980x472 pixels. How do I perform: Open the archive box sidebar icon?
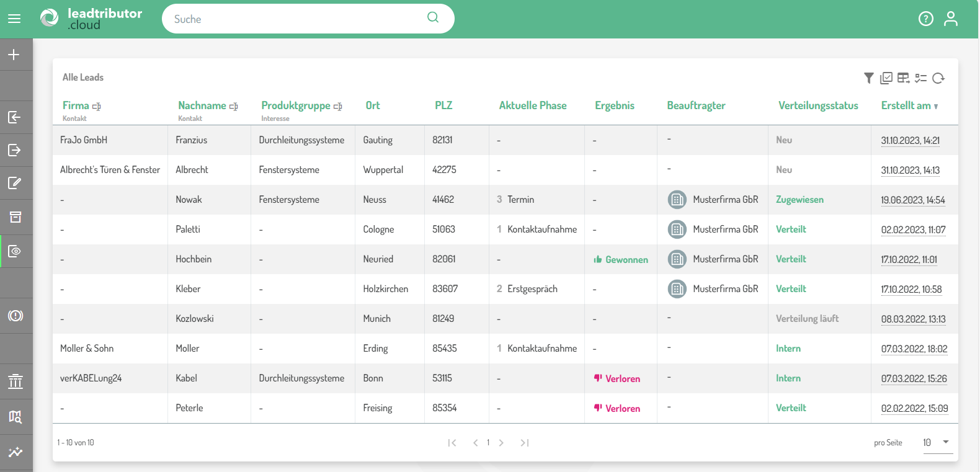[15, 216]
